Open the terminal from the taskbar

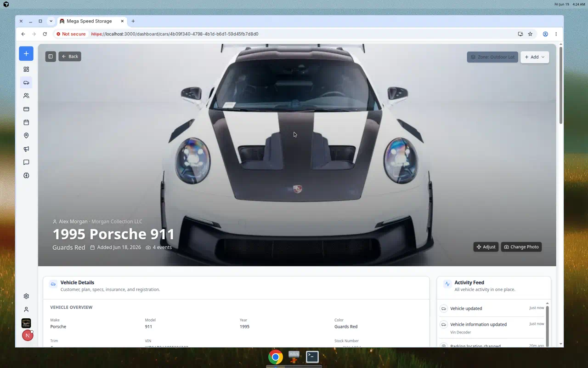pyautogui.click(x=312, y=356)
